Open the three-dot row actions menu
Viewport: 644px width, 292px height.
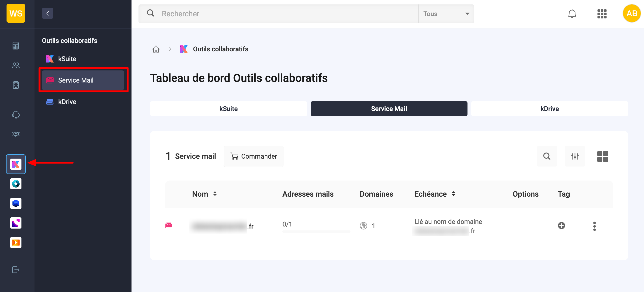click(595, 226)
